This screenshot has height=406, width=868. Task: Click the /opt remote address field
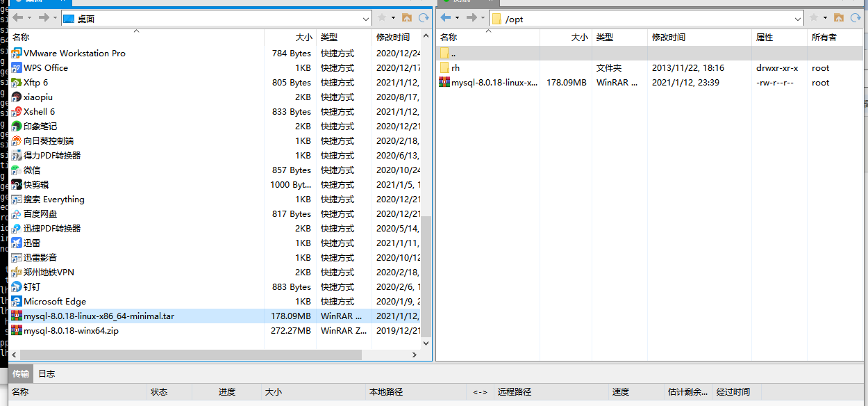(x=646, y=19)
